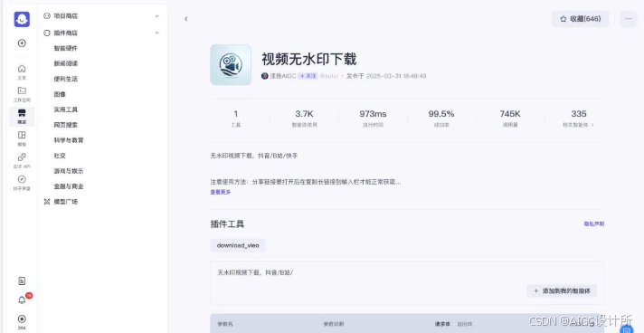
Task: Collapse the 插件商店 section chevron
Action: pyautogui.click(x=156, y=33)
